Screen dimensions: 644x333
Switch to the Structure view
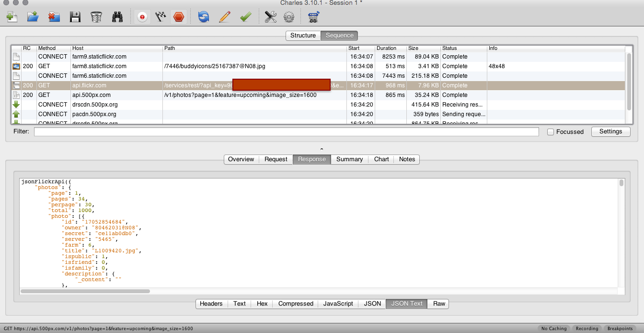(303, 36)
